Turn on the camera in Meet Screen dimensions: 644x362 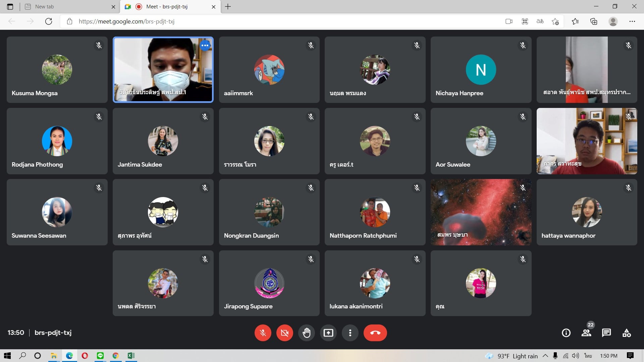click(284, 333)
